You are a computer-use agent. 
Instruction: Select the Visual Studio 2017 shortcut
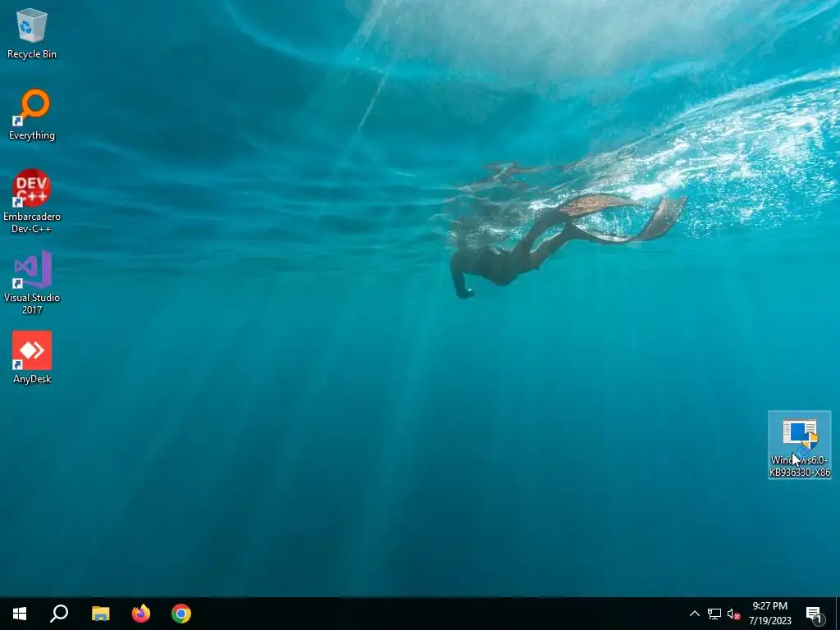point(32,282)
